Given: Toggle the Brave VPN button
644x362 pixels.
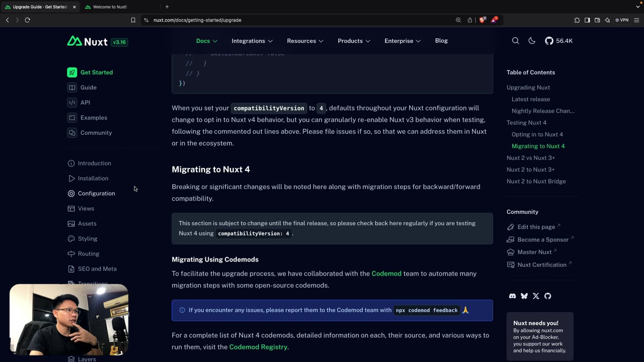Looking at the screenshot, I should tap(622, 20).
